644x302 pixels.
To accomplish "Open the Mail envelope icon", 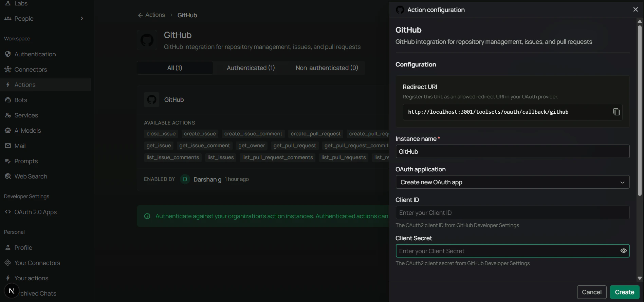I will [8, 146].
